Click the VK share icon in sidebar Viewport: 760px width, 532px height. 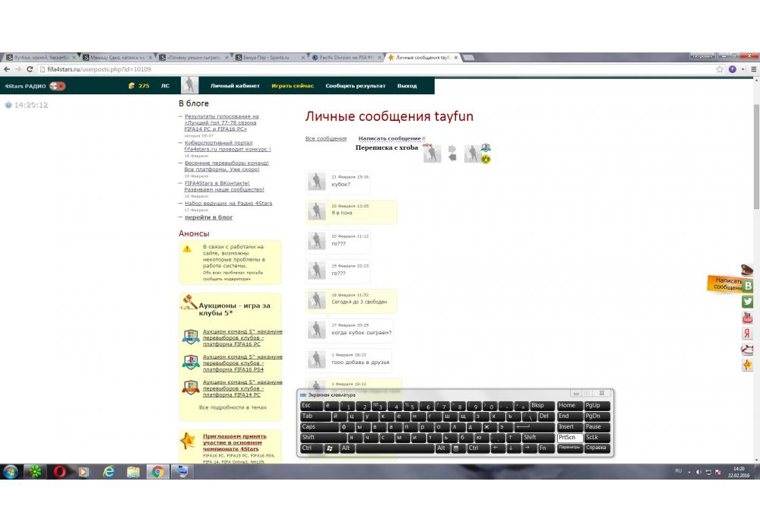748,286
